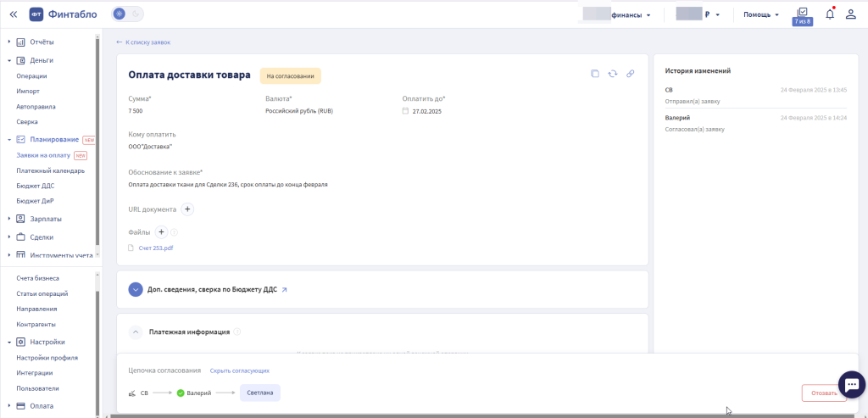Select Заявки на оплату menu item
868x418 pixels.
coord(43,155)
